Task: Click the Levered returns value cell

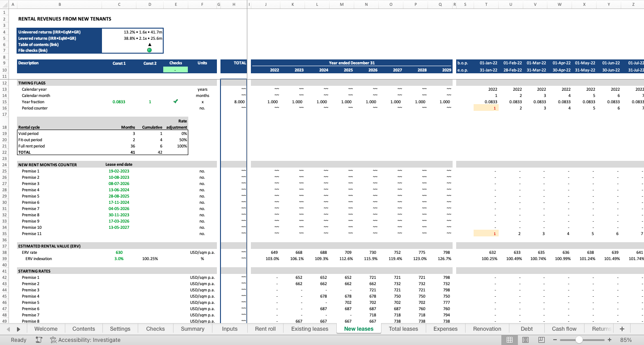Action: pos(132,38)
